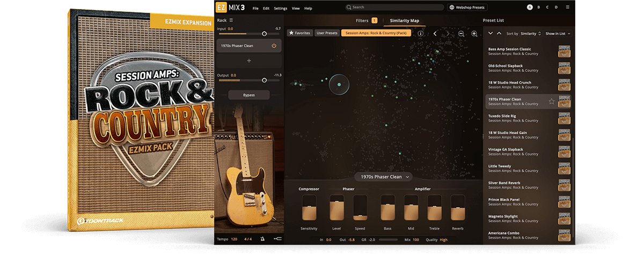Click the info icon above similarity map
The height and width of the screenshot is (262, 644).
(420, 33)
